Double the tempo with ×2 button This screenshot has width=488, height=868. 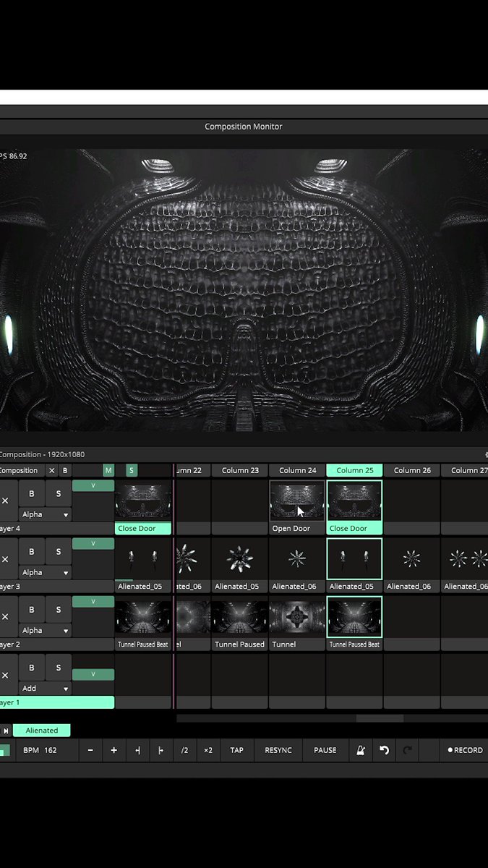pos(208,750)
